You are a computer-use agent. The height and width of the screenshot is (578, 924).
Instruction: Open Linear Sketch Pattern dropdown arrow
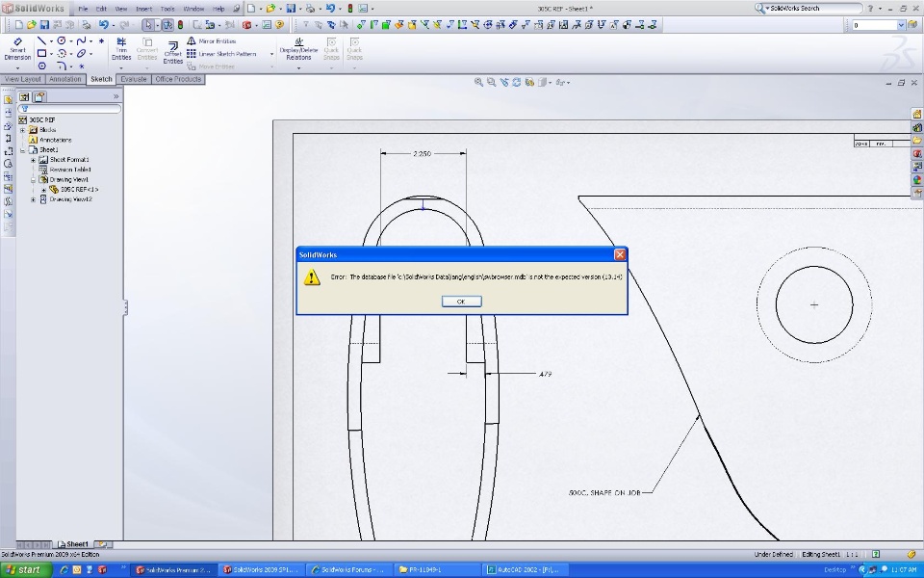pos(271,54)
